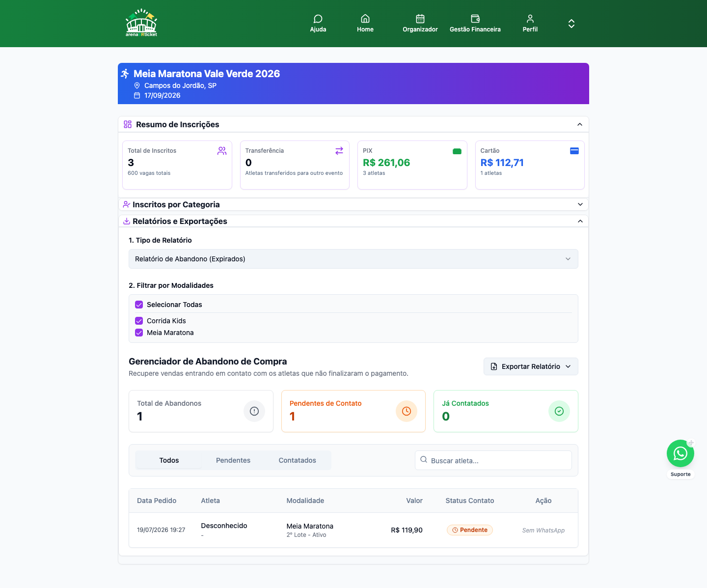Viewport: 707px width, 588px height.
Task: Toggle the Meia Maratona checkbox
Action: [x=139, y=333]
